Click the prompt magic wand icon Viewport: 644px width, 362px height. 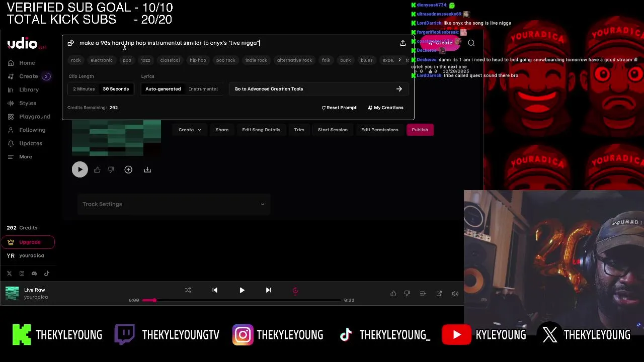tap(71, 43)
